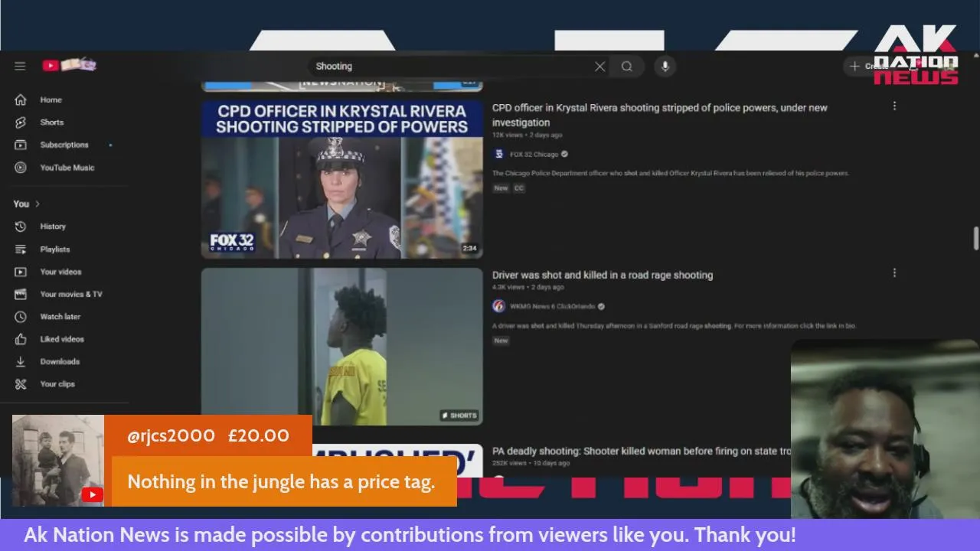
Task: Click the Your videos play icon
Action: (x=21, y=272)
